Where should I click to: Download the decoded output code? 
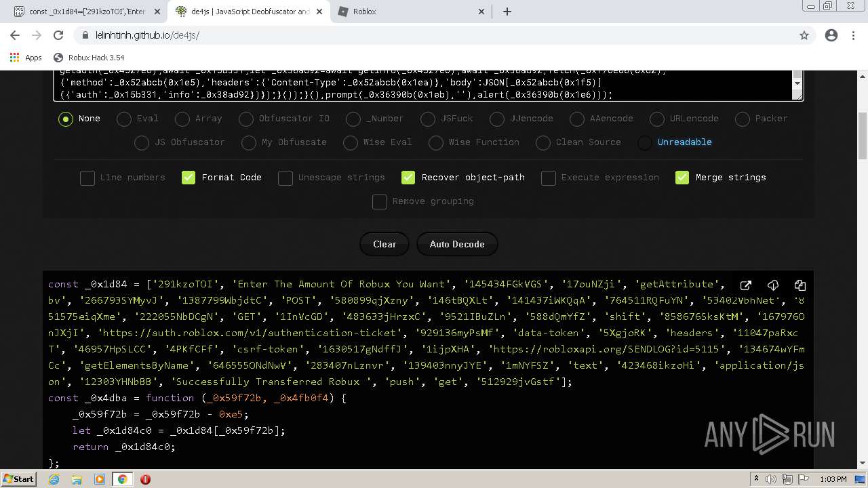click(773, 285)
